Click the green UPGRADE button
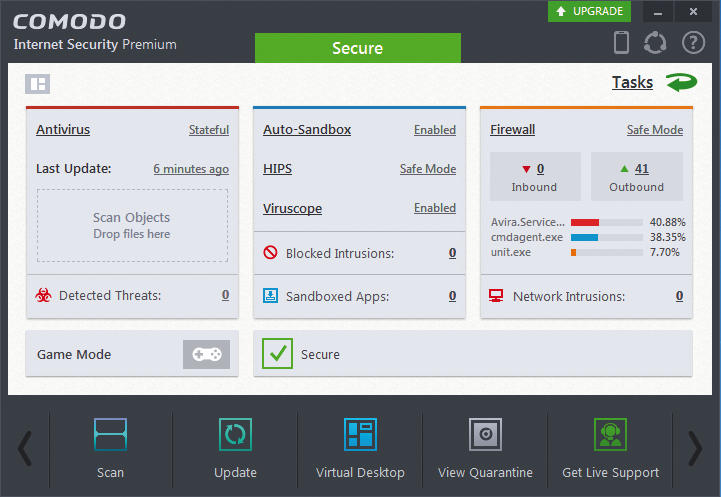 pyautogui.click(x=589, y=11)
